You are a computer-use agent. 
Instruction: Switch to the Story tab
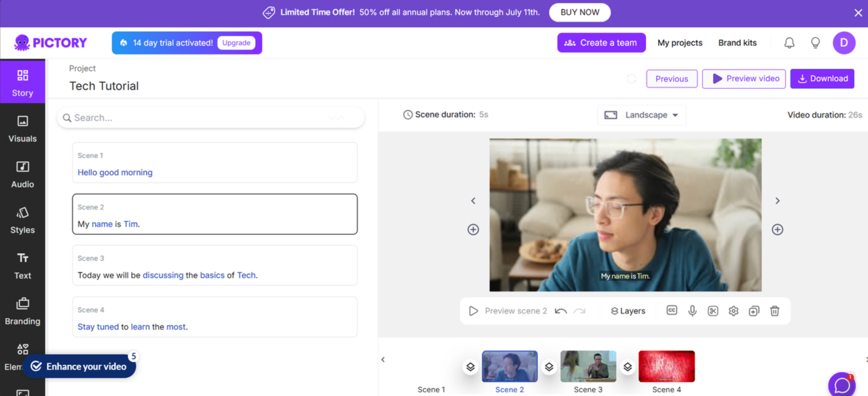22,82
